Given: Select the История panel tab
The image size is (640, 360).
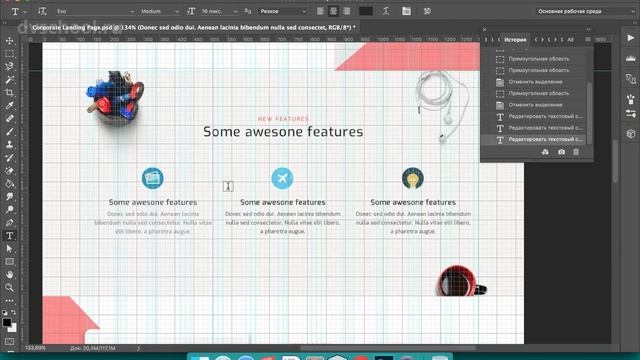Looking at the screenshot, I should 515,40.
